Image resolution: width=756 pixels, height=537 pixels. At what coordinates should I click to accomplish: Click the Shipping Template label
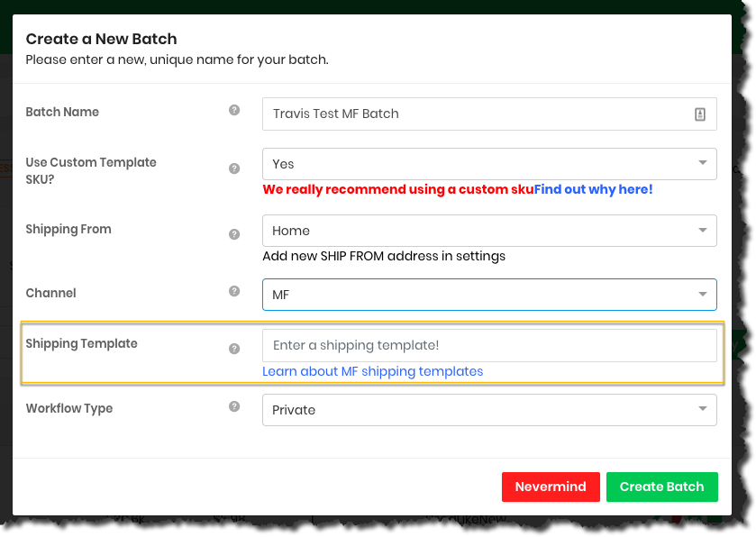tap(81, 343)
